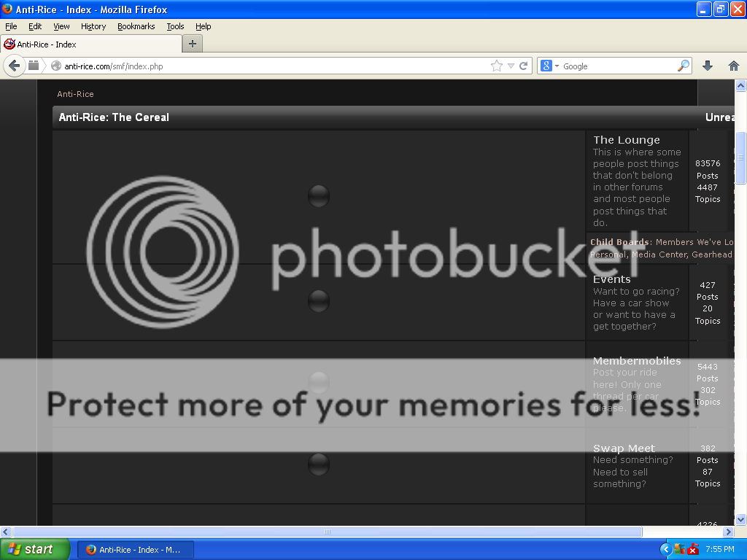Click the Firefox back arrow button
747x560 pixels.
[x=15, y=66]
